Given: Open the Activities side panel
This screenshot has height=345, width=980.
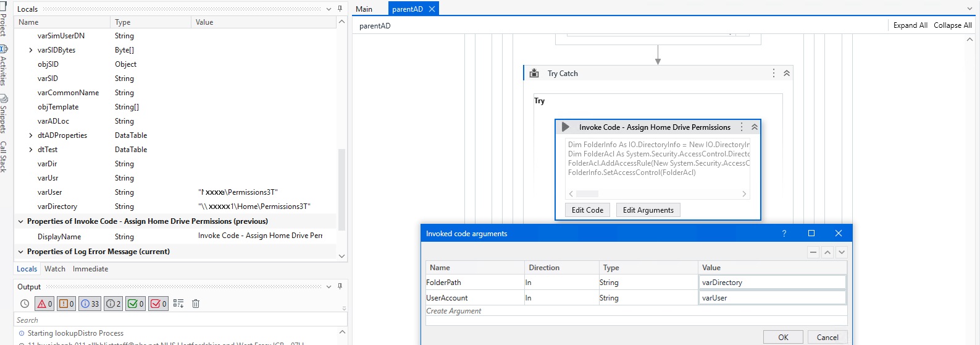Looking at the screenshot, I should point(4,66).
